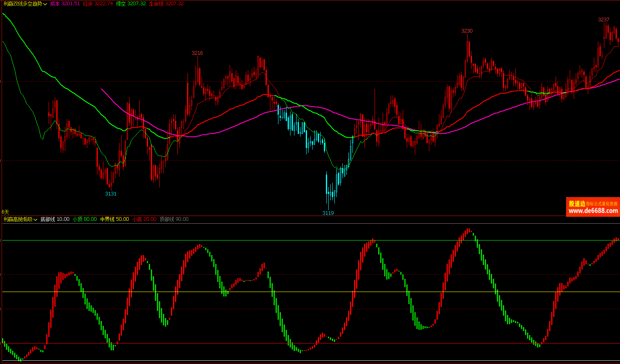Click the 底部线 10.00 parameter label
Screen dimensions: 620x364
[55, 219]
